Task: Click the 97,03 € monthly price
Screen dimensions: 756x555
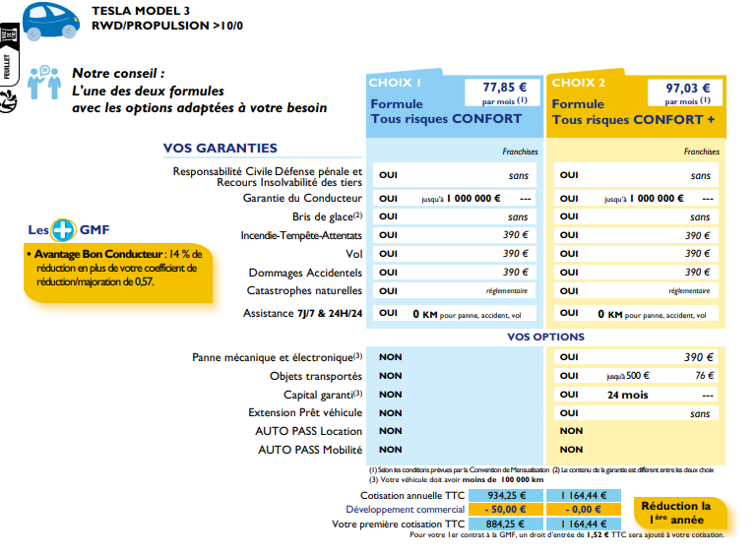Action: (687, 89)
